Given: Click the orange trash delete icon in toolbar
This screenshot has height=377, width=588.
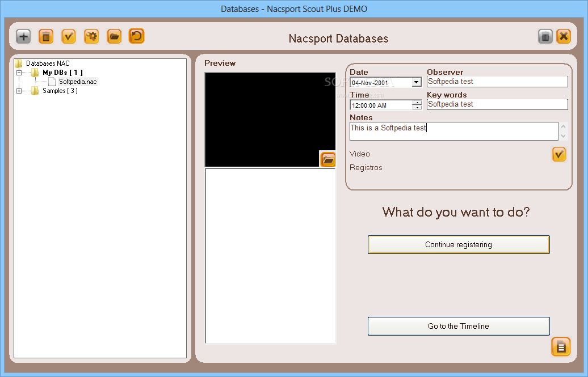Looking at the screenshot, I should pos(46,36).
